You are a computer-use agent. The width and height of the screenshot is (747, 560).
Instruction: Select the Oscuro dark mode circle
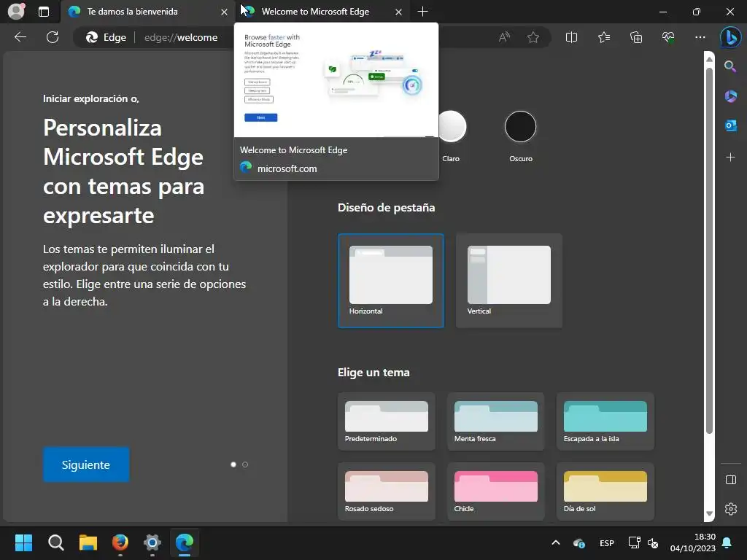coord(520,127)
